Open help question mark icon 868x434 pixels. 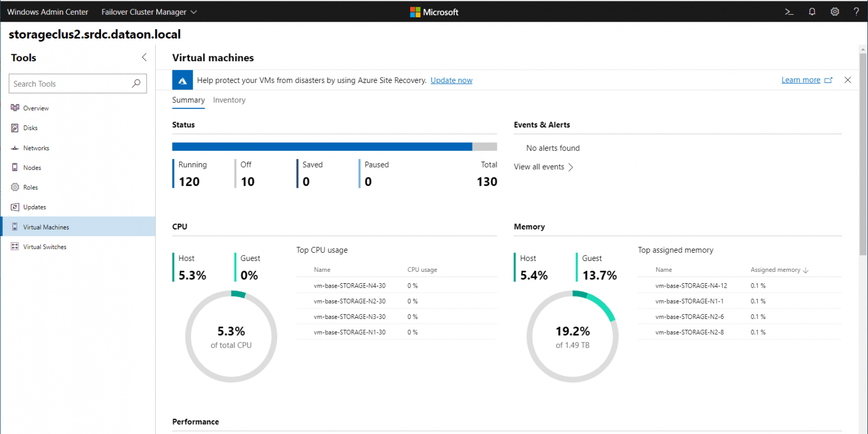pos(856,11)
